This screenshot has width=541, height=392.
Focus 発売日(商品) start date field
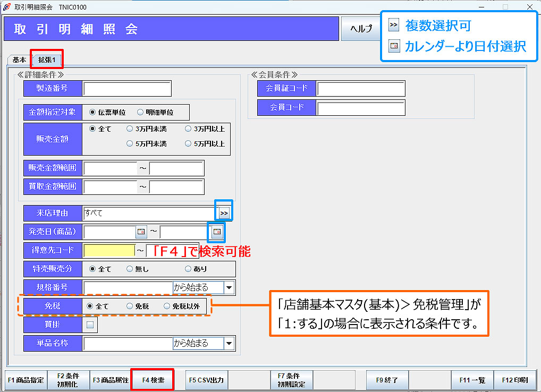coord(109,232)
